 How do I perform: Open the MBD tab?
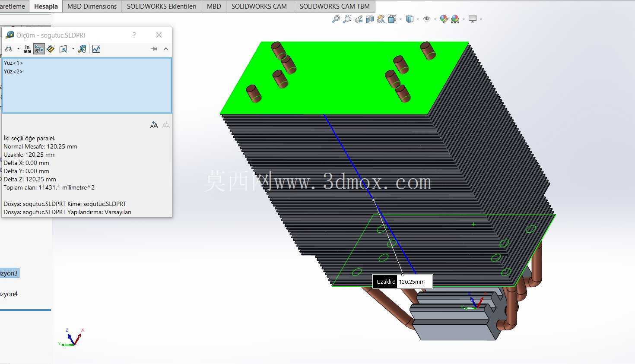[214, 6]
